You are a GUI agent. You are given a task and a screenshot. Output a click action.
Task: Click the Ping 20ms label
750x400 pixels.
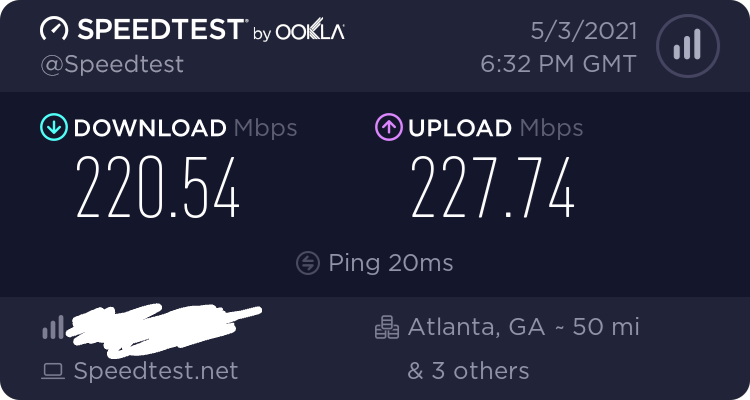[x=391, y=263]
